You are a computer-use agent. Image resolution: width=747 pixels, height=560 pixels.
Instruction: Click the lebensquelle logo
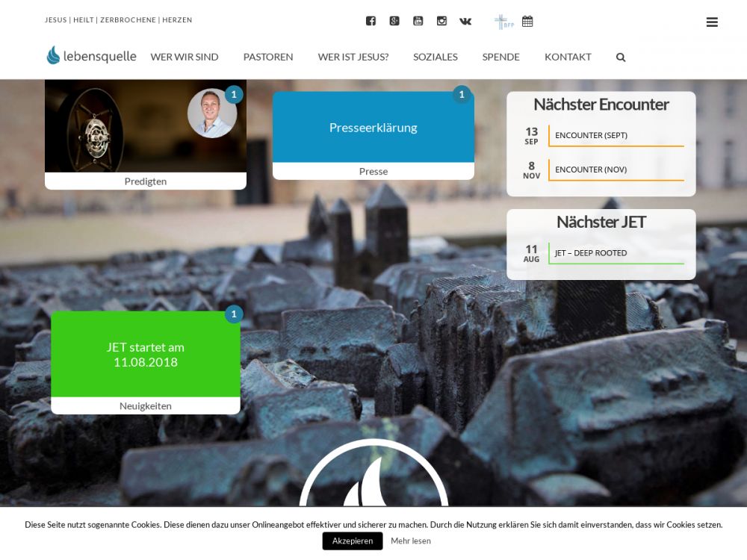point(91,56)
